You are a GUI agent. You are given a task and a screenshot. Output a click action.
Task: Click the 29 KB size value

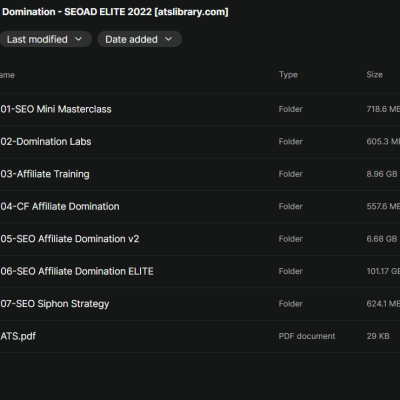pos(378,336)
